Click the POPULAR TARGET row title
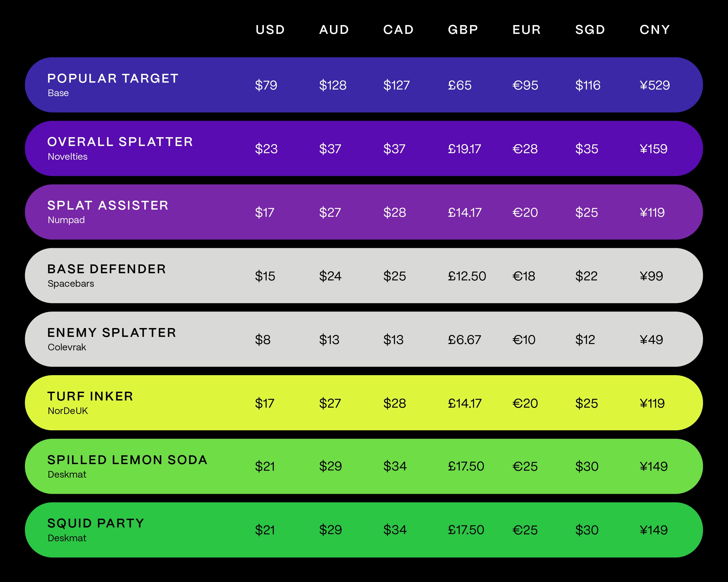This screenshot has height=582, width=728. [x=113, y=78]
